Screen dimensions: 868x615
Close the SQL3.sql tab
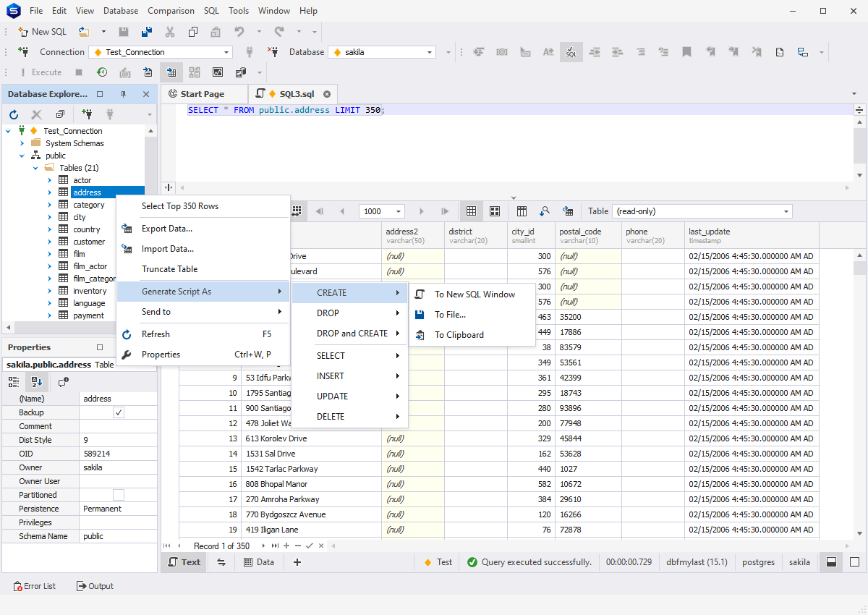click(327, 94)
